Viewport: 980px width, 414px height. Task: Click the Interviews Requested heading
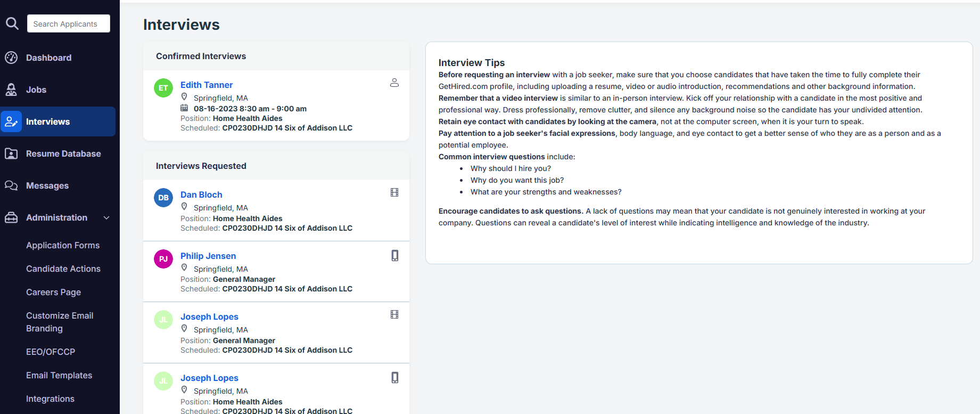click(x=201, y=166)
